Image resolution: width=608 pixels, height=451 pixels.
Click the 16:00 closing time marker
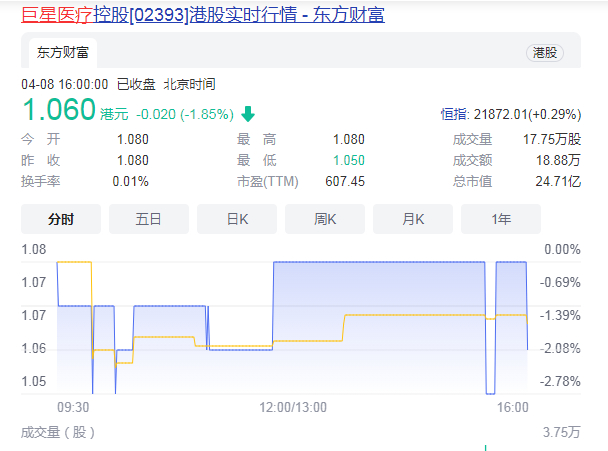[513, 407]
